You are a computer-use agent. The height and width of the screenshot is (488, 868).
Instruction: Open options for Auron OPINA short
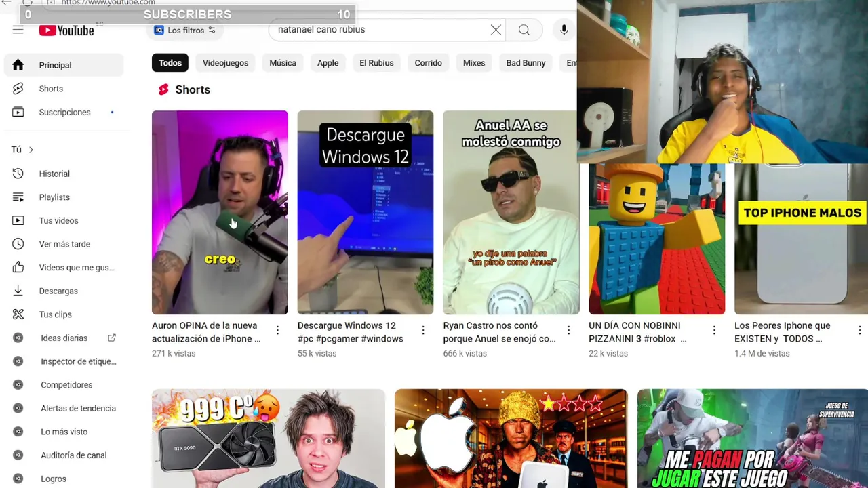277,330
